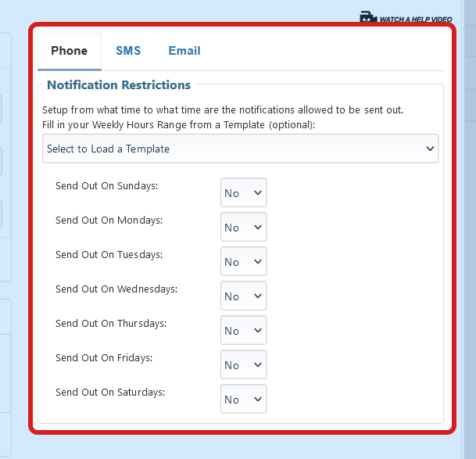The height and width of the screenshot is (459, 476).
Task: Click the Send Out On Saturdays label
Action: click(x=110, y=393)
